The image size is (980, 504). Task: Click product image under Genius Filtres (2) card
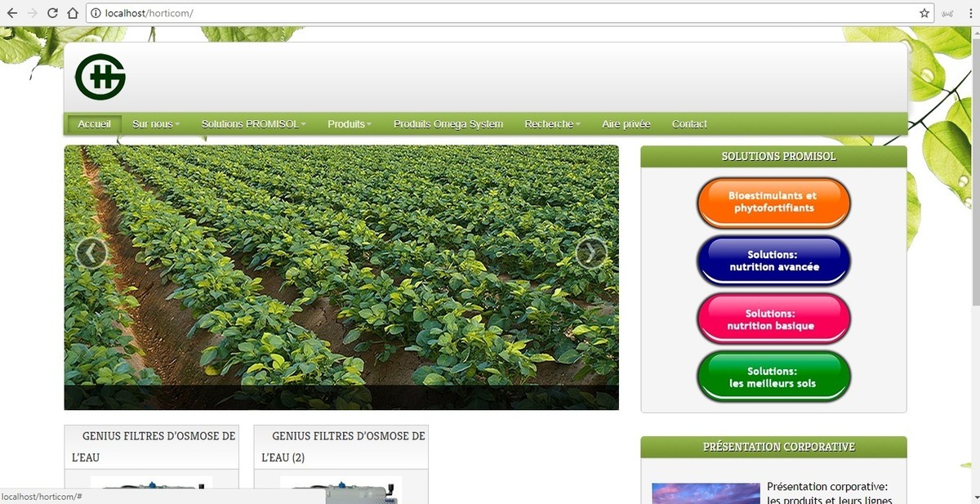tap(341, 489)
